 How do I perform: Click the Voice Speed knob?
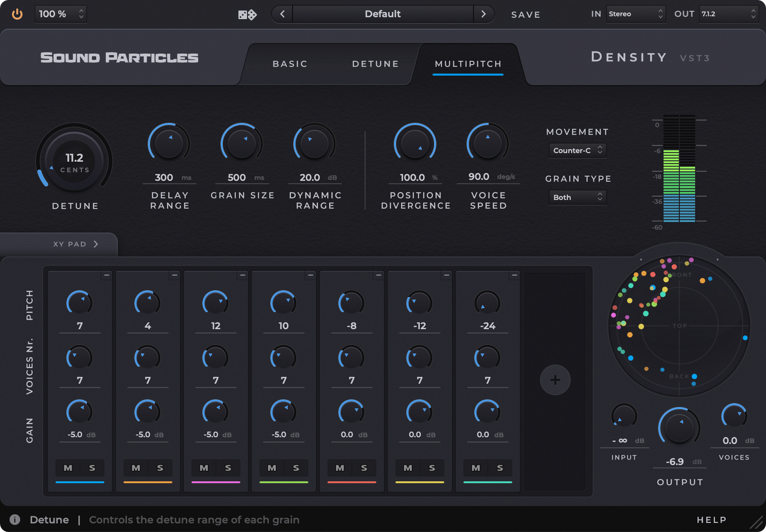pos(487,142)
